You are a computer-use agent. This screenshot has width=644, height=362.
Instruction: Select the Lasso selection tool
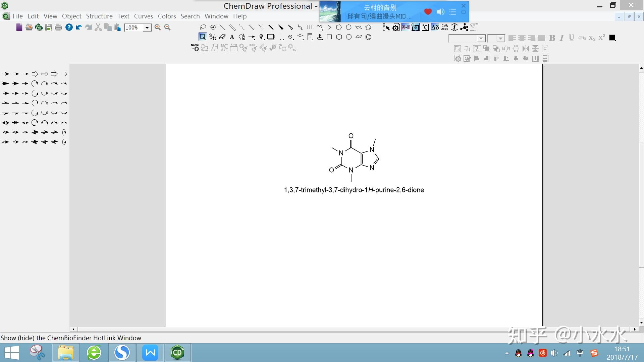tap(203, 27)
